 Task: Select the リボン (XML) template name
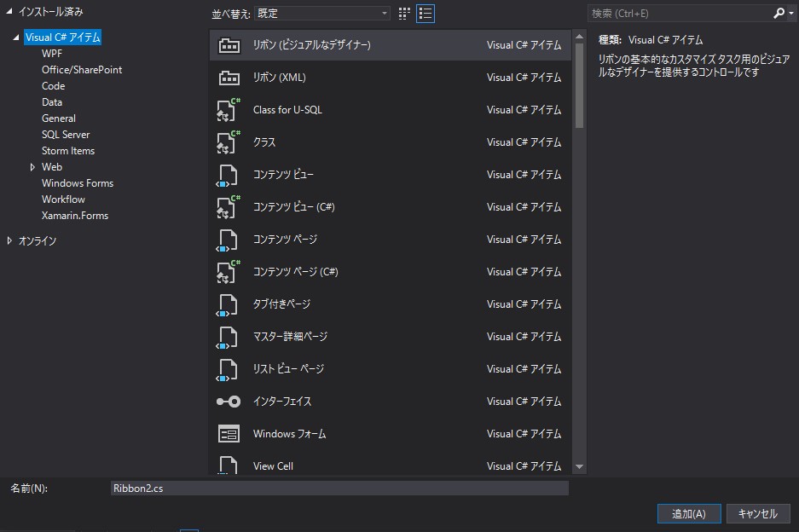coord(279,78)
